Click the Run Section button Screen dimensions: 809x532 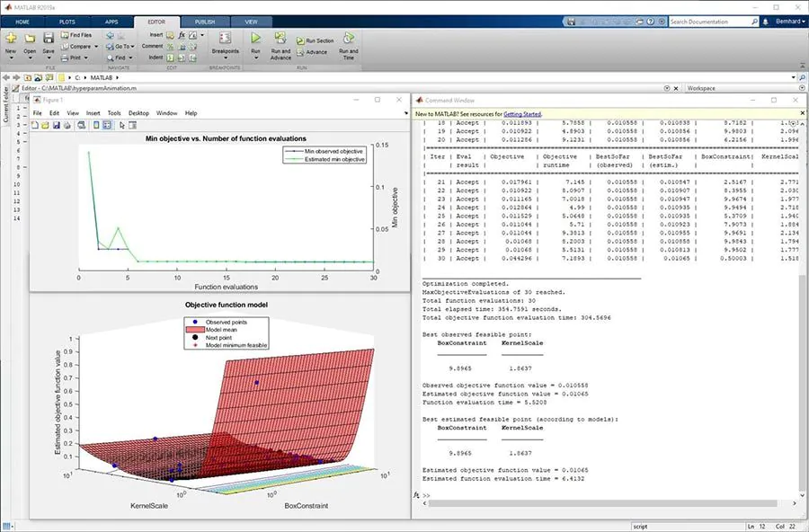click(315, 40)
